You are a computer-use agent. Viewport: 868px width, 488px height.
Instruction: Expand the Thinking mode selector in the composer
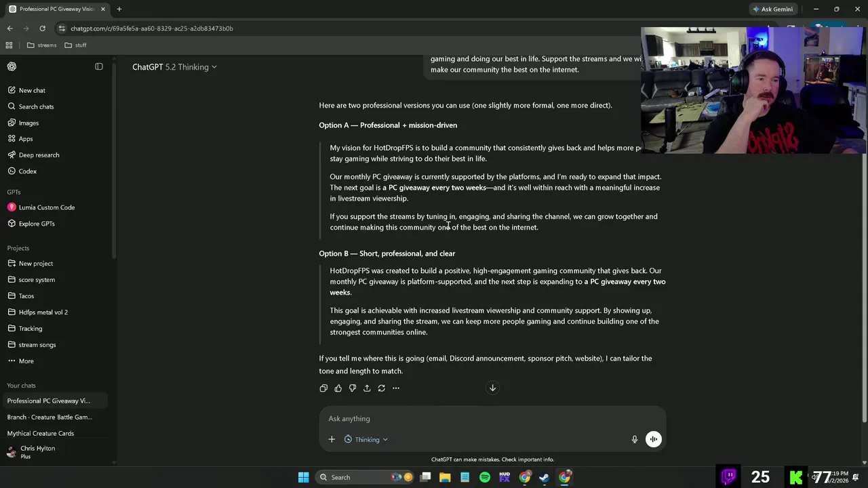(366, 439)
